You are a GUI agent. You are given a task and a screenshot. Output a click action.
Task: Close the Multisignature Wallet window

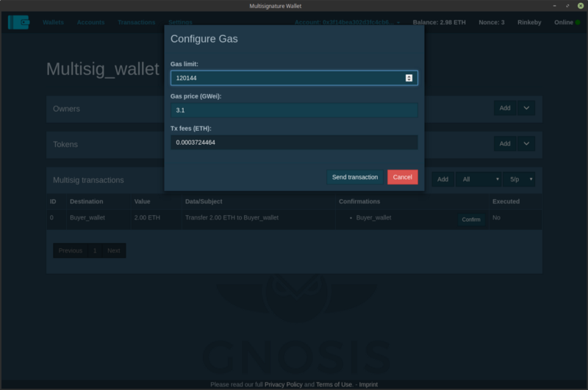[581, 6]
